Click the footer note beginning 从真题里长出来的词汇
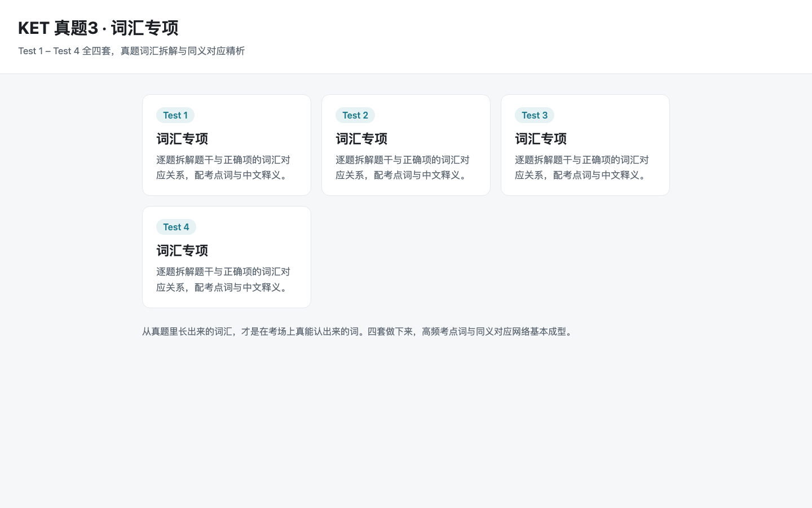Viewport: 812px width, 508px height. coord(359,331)
